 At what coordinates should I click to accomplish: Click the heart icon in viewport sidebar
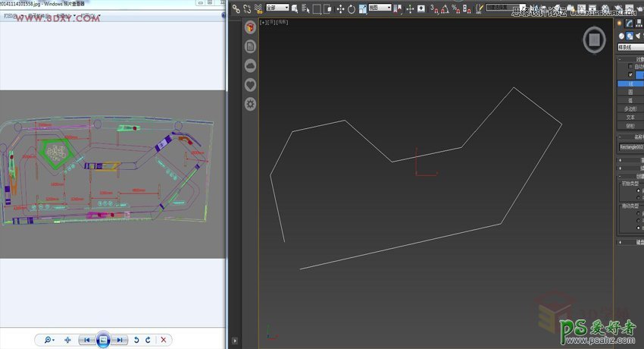tap(251, 85)
